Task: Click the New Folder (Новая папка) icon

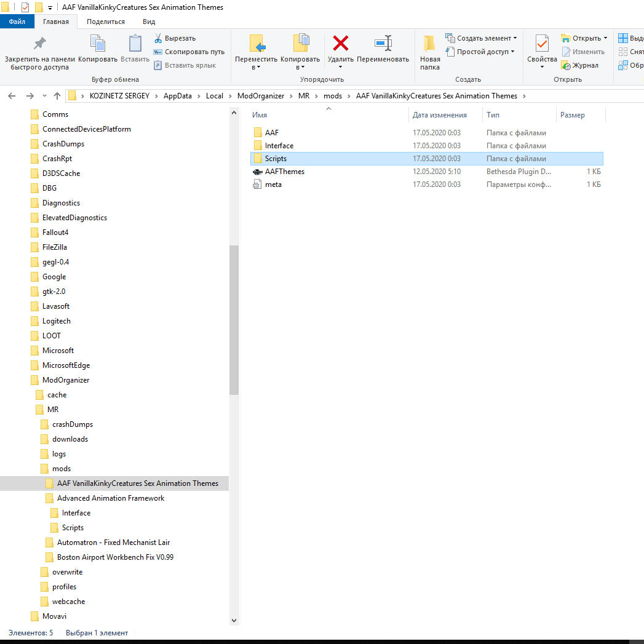Action: tap(429, 44)
